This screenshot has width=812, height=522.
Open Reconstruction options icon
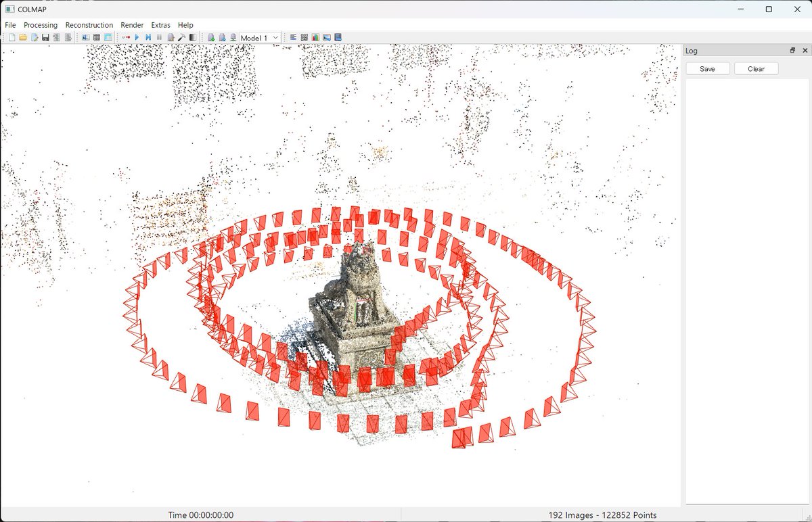point(171,37)
